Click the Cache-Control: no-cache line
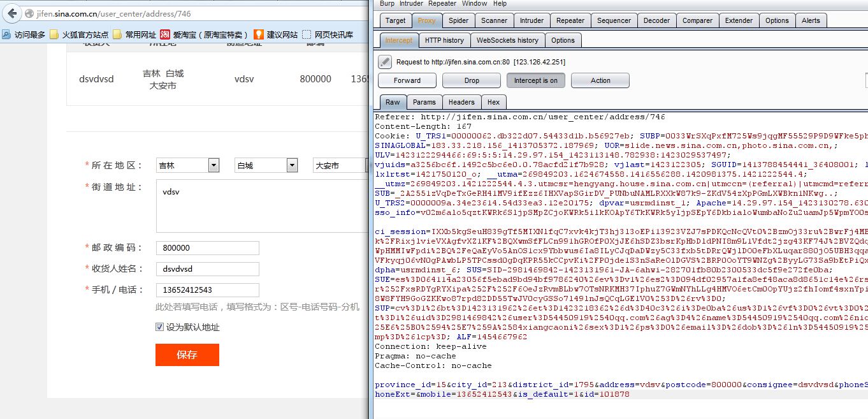This screenshot has width=868, height=419. 433,365
